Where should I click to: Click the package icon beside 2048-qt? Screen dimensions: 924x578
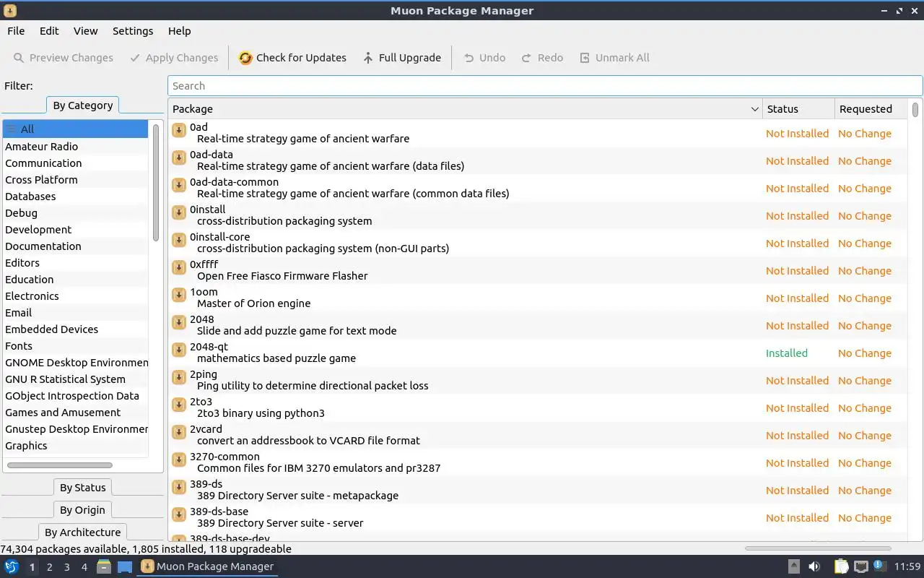(x=179, y=350)
